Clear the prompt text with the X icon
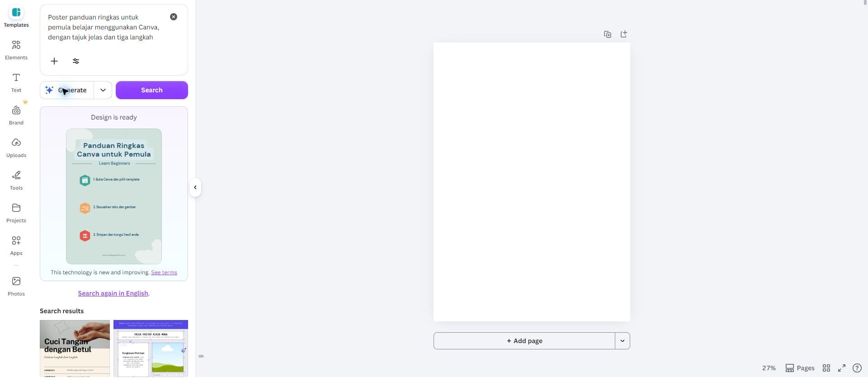868x382 pixels. (174, 17)
